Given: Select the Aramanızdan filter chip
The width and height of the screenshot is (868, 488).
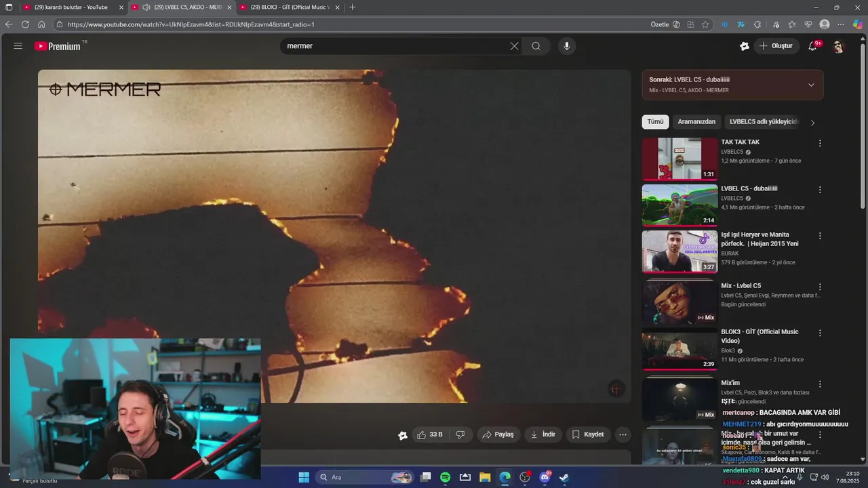Looking at the screenshot, I should [696, 122].
